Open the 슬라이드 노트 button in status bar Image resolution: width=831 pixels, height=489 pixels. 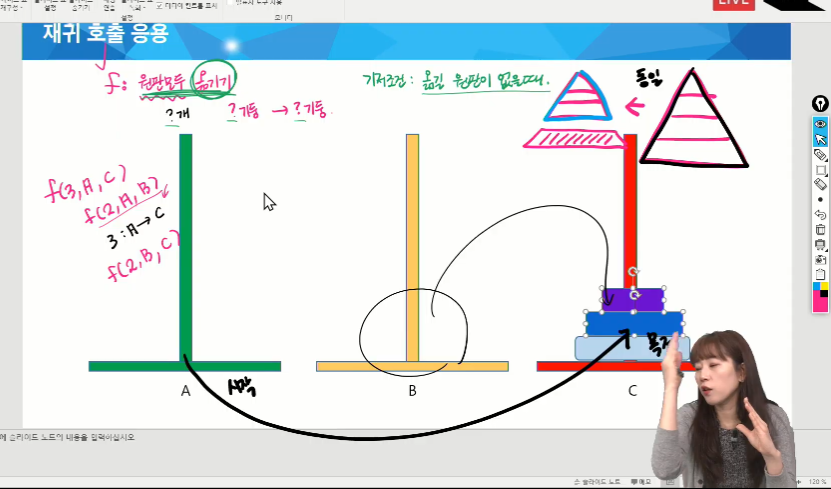[597, 482]
